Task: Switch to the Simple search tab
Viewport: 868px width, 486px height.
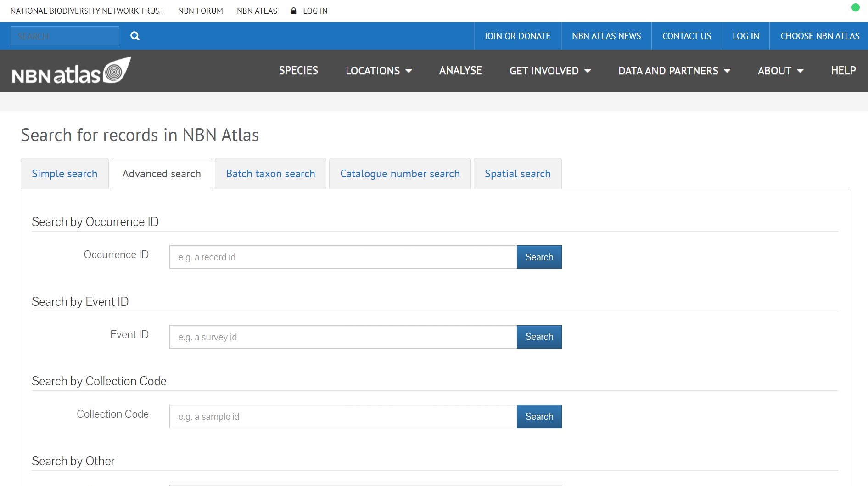Action: [x=64, y=174]
